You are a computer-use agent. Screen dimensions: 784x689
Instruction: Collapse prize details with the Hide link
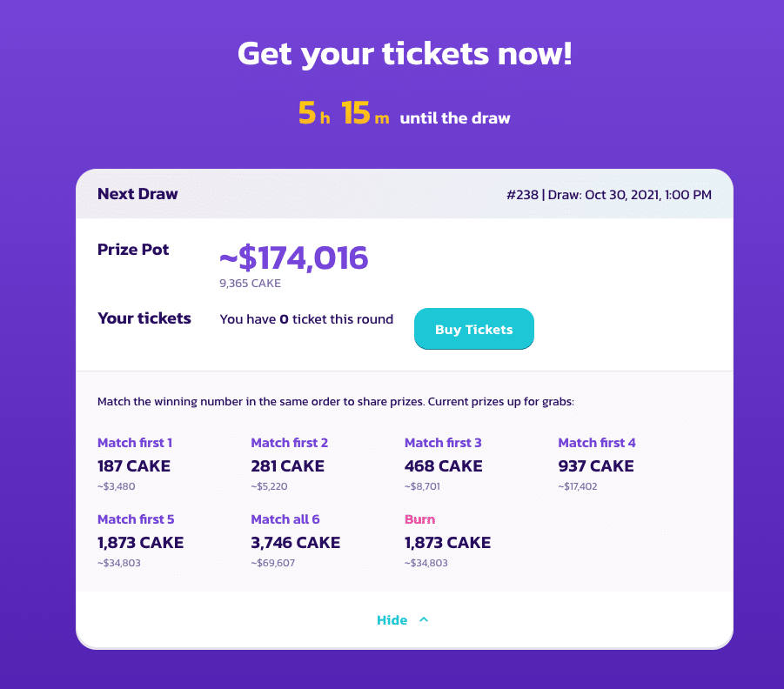click(392, 620)
